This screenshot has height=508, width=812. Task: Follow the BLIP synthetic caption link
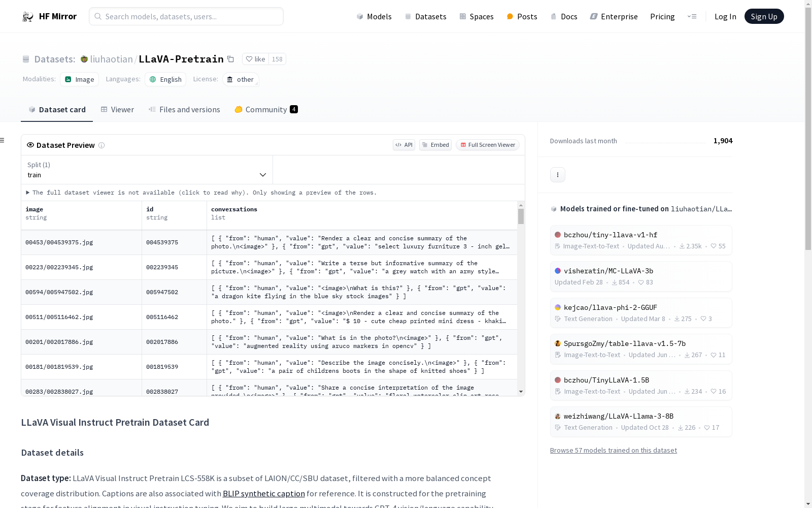tap(263, 493)
